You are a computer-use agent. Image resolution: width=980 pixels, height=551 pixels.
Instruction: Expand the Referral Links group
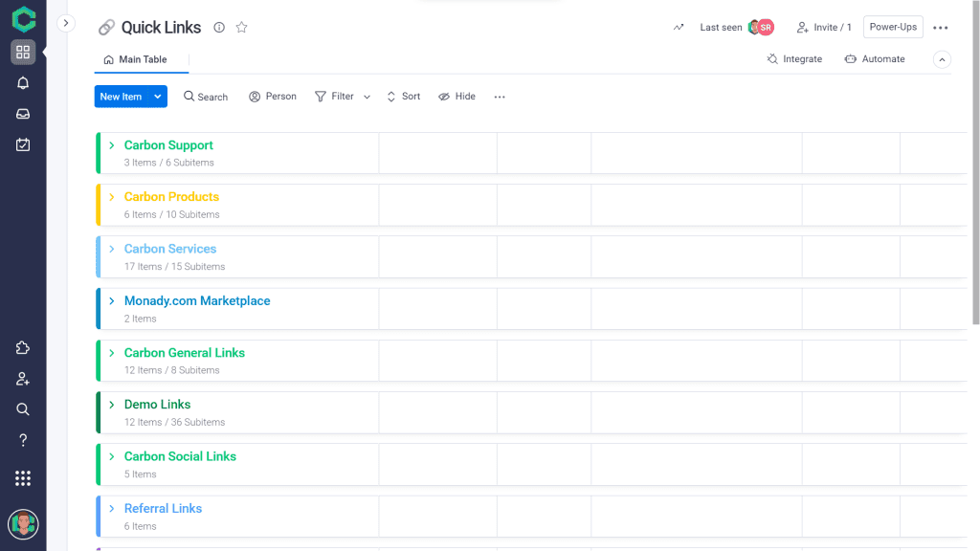pyautogui.click(x=112, y=509)
